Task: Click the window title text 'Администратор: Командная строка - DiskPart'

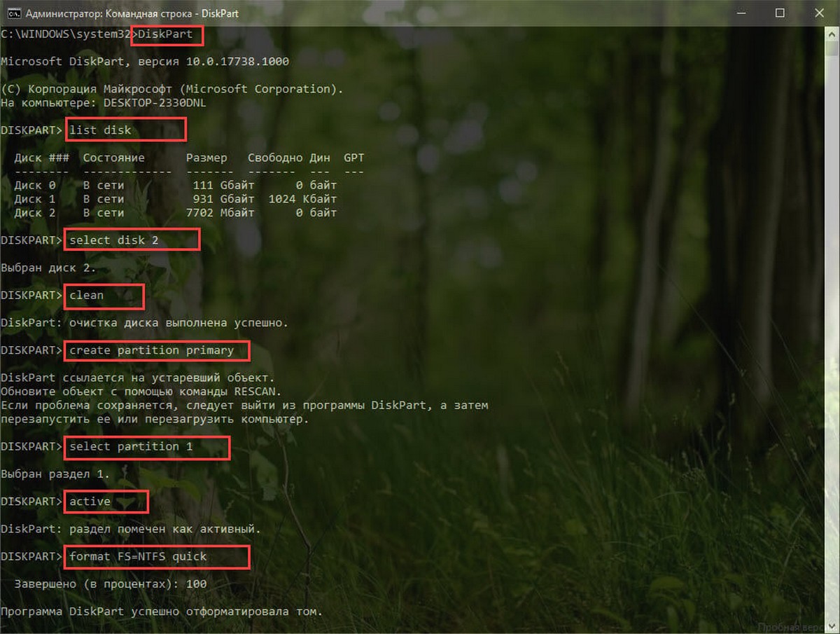Action: coord(132,13)
